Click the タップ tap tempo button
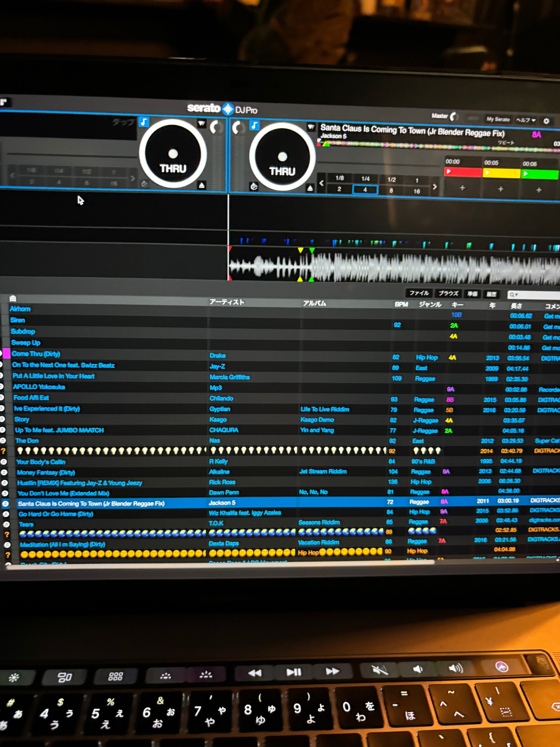 pos(123,122)
